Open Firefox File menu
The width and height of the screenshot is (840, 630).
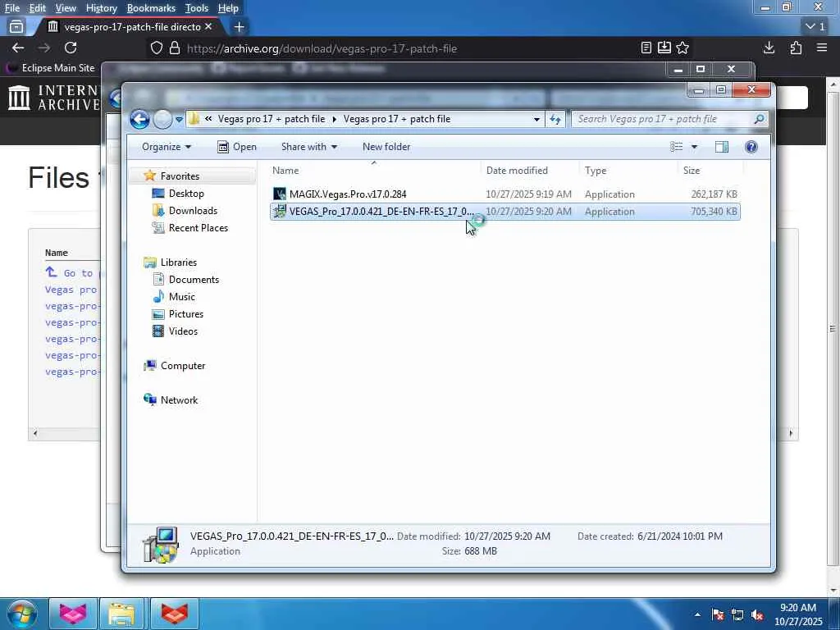coord(12,8)
